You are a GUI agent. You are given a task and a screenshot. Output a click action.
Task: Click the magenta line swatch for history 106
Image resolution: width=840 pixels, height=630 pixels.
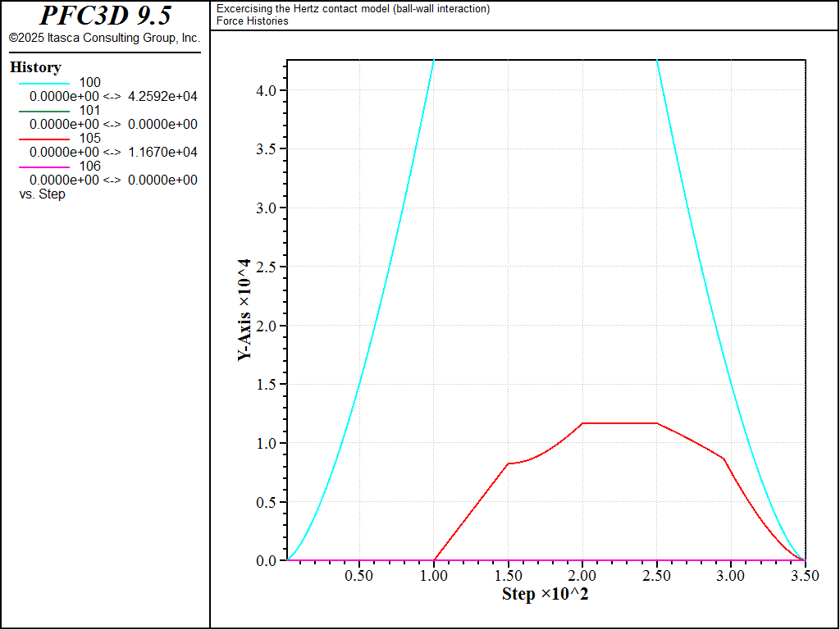(x=44, y=167)
